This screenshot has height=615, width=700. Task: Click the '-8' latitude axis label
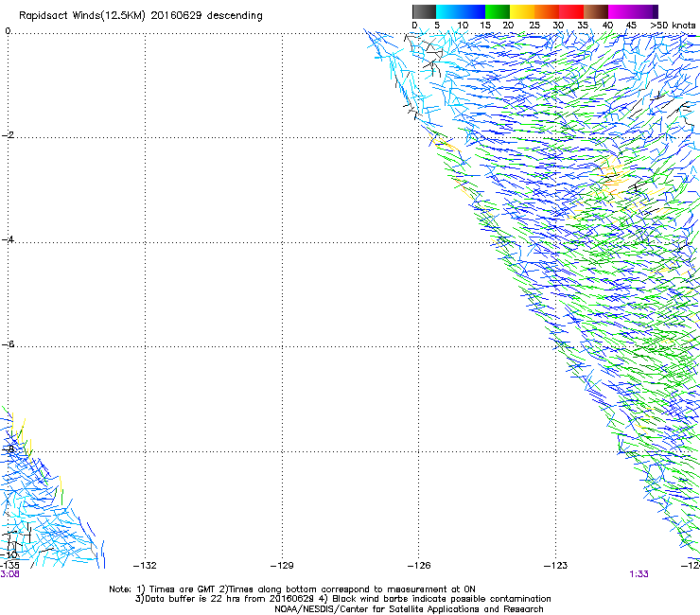click(8, 448)
